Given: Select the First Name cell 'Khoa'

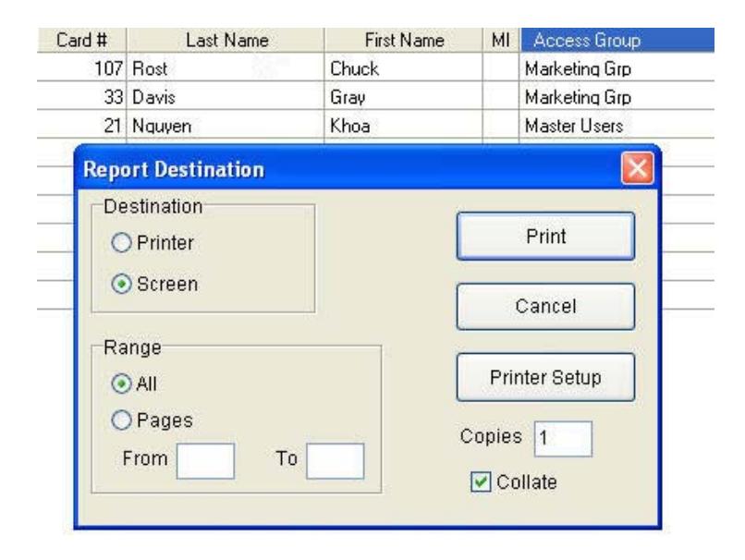Looking at the screenshot, I should click(404, 126).
